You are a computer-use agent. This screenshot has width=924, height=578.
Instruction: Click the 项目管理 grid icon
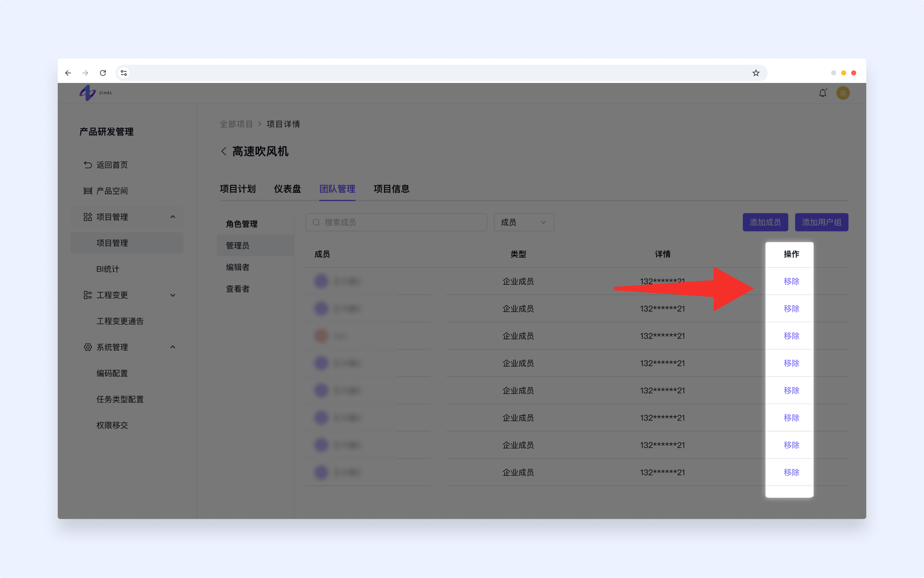[x=88, y=217]
